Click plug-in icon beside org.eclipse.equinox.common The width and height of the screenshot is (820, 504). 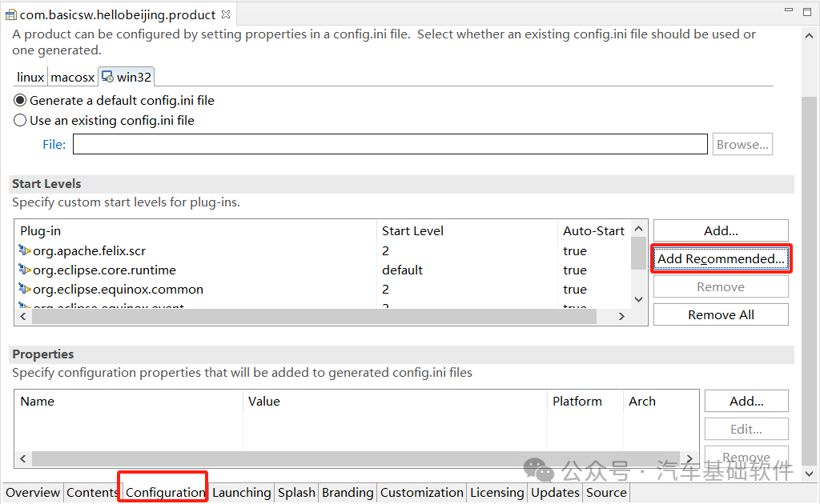tap(24, 289)
